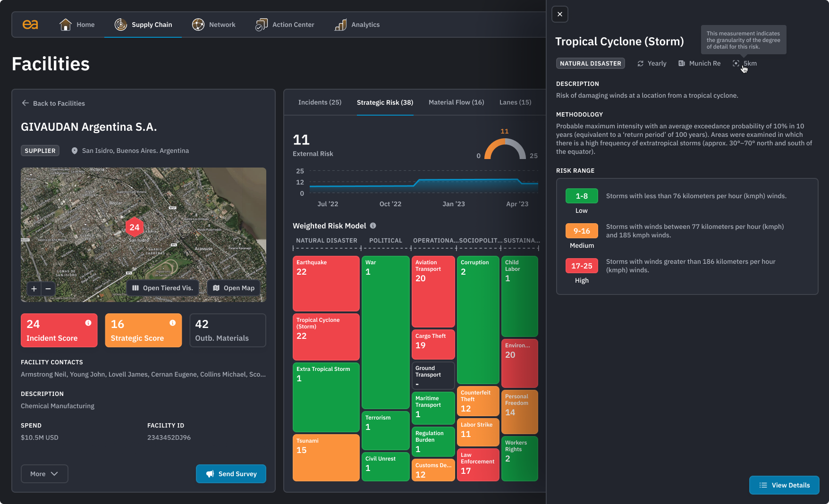Click the location pin icon by San Isidro

coord(74,151)
